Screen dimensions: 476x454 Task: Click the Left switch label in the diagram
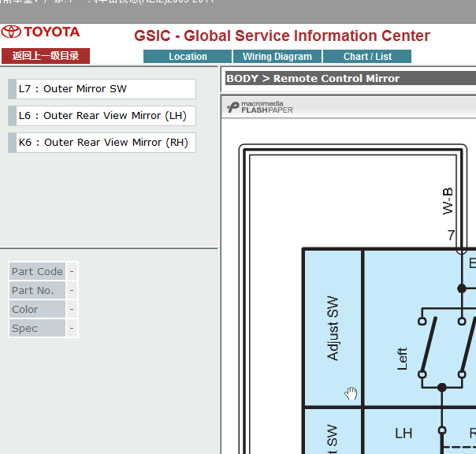pos(402,359)
